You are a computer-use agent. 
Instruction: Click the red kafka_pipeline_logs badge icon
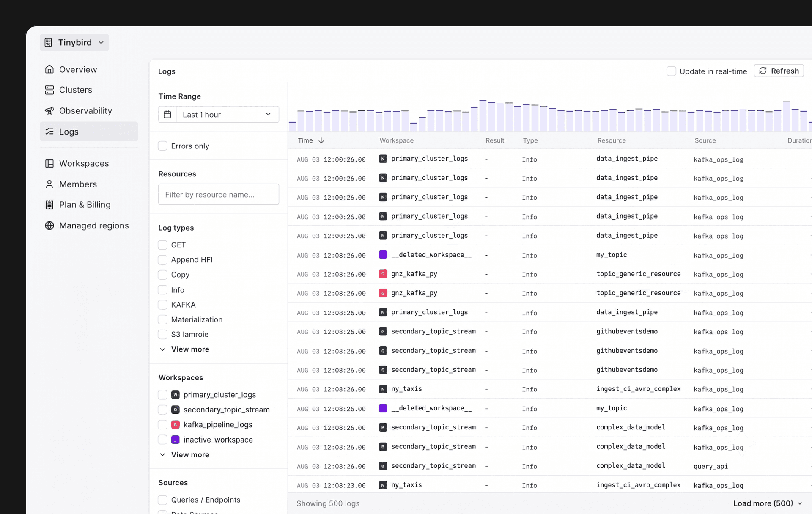click(x=175, y=424)
